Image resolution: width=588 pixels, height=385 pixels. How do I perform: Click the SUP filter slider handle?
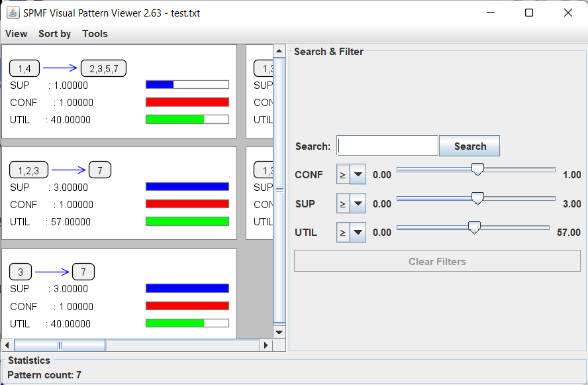click(x=477, y=198)
